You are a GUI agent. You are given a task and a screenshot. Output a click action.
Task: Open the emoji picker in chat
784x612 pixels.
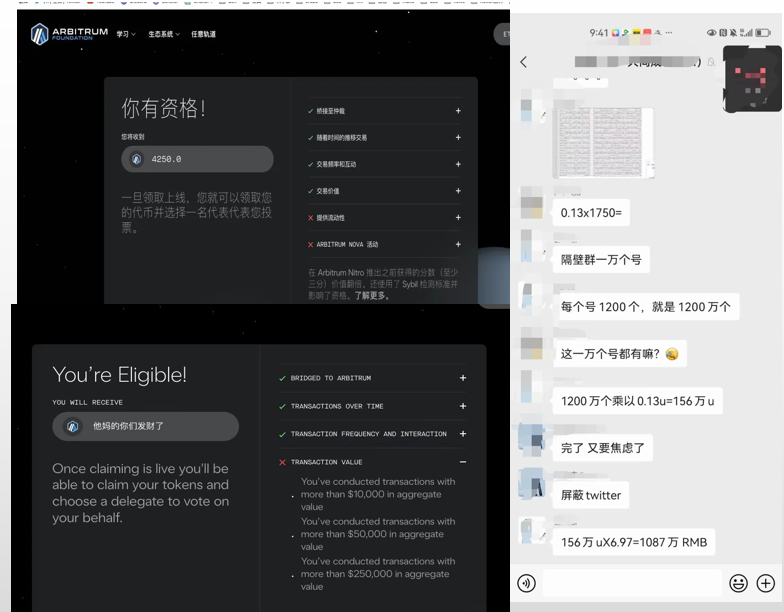pos(738,583)
